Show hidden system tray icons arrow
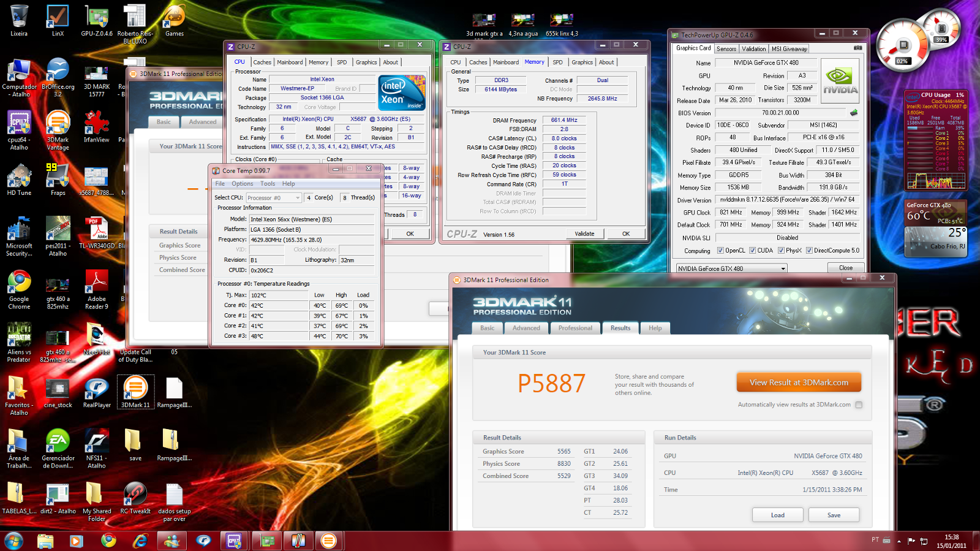 pyautogui.click(x=899, y=541)
